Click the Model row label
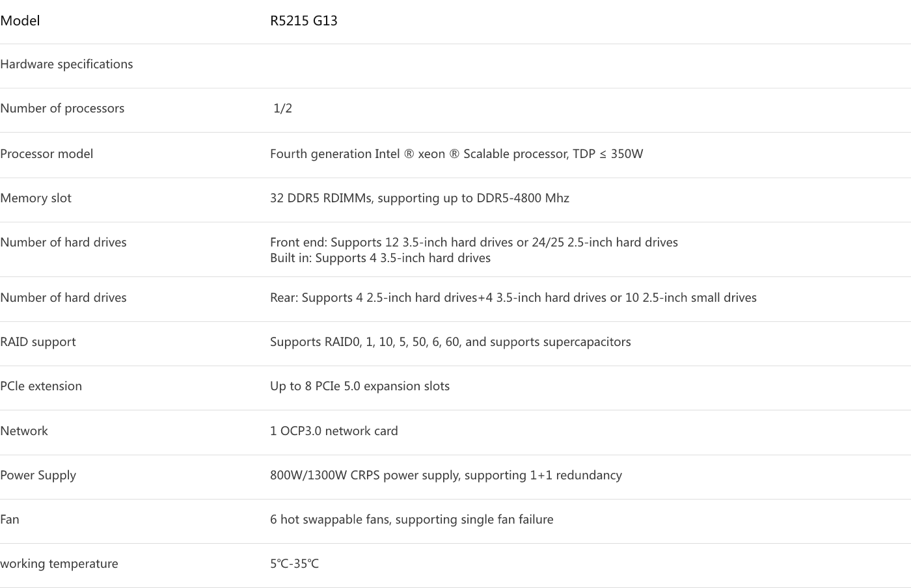 pos(20,21)
